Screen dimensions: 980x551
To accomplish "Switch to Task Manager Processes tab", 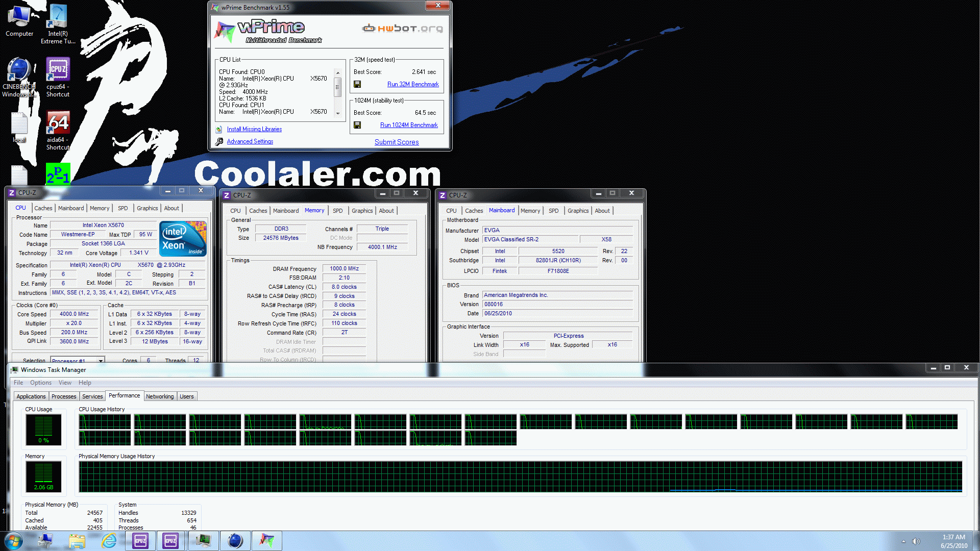I will [64, 396].
